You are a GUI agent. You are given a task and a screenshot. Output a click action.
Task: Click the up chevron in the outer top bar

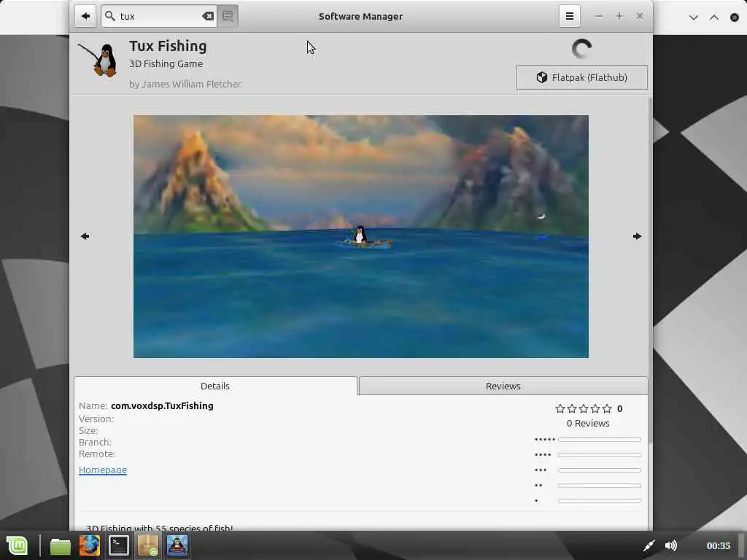point(713,17)
